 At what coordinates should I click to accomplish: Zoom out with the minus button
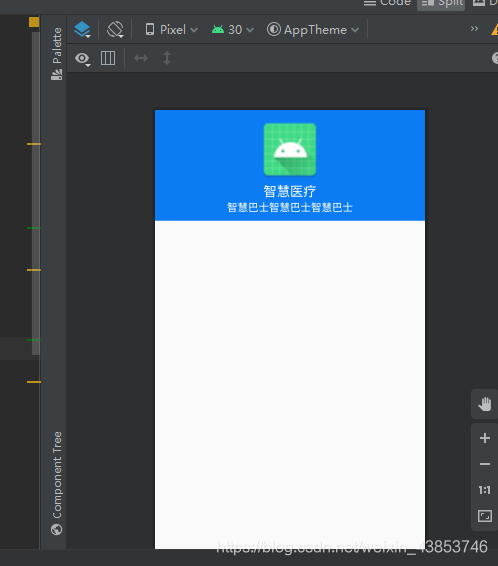click(485, 464)
